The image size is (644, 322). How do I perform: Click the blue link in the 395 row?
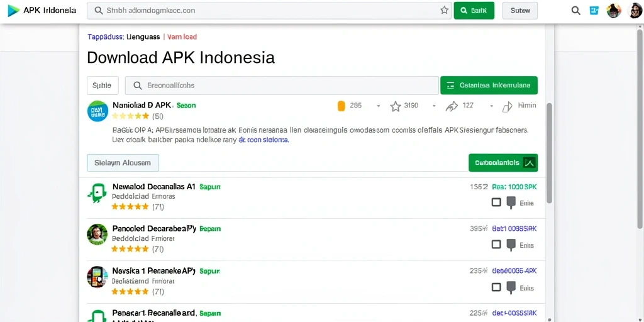514,229
